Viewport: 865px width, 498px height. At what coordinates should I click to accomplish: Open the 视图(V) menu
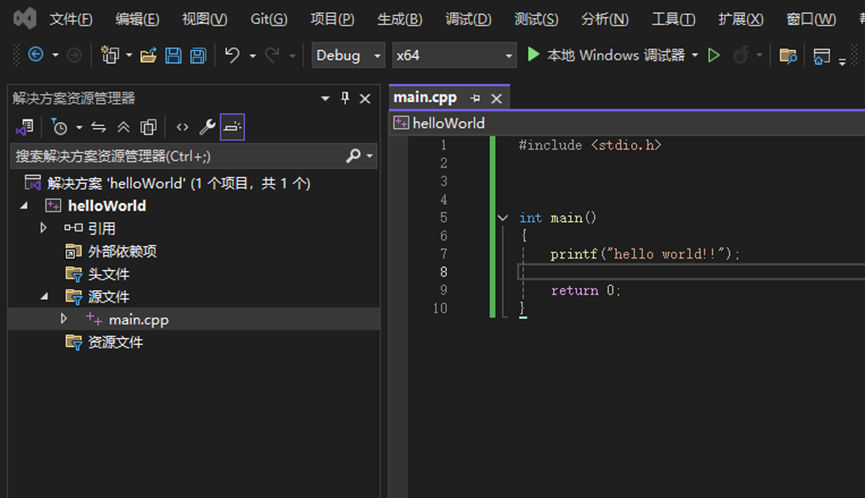[205, 19]
